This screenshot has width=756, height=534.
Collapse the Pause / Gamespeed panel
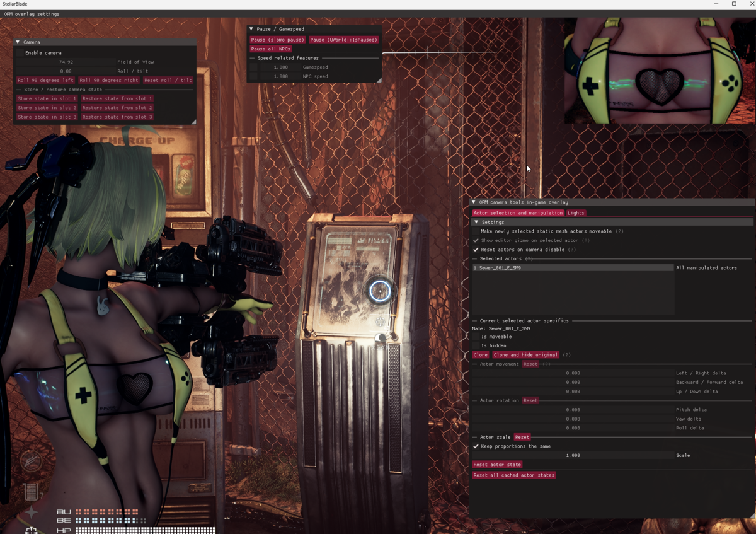tap(251, 29)
